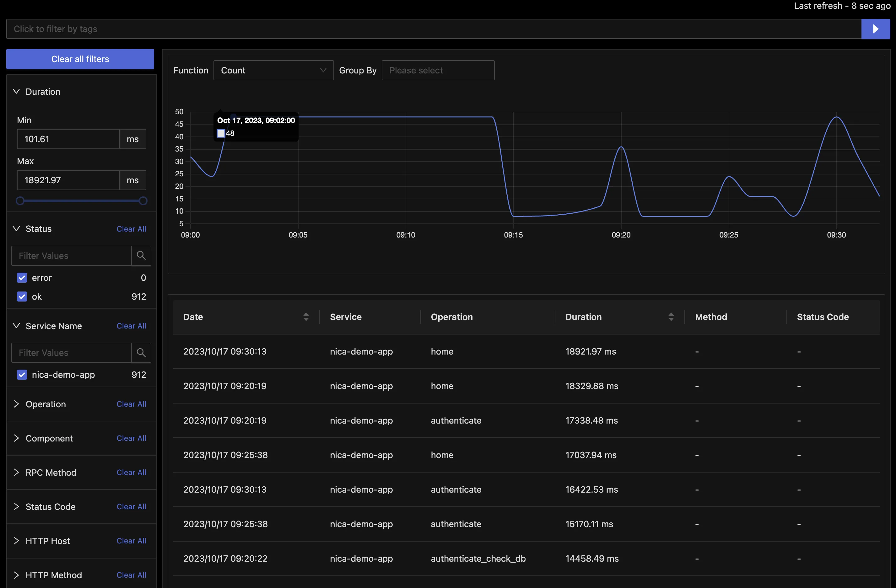
Task: Click the duration slider minimum handle
Action: [x=20, y=201]
